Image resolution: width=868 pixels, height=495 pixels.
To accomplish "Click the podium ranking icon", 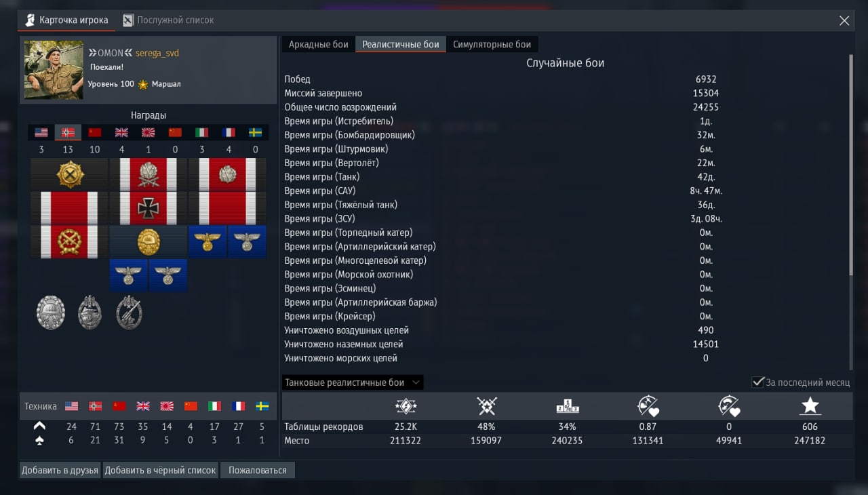I will point(567,406).
